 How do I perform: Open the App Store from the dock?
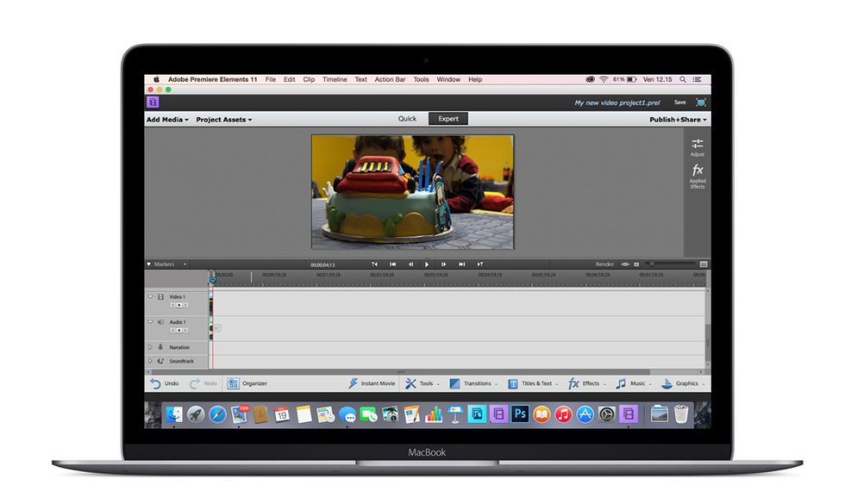[x=585, y=414]
